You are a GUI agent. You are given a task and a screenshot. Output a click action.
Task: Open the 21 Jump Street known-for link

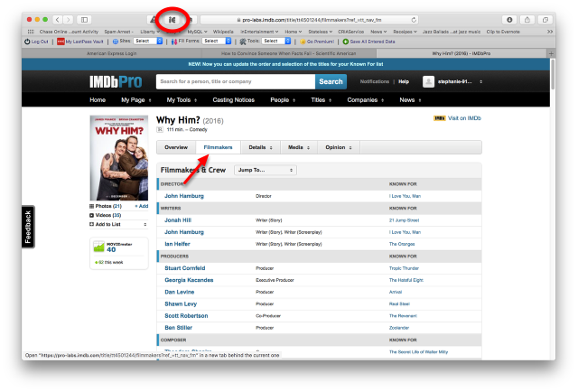tap(404, 220)
